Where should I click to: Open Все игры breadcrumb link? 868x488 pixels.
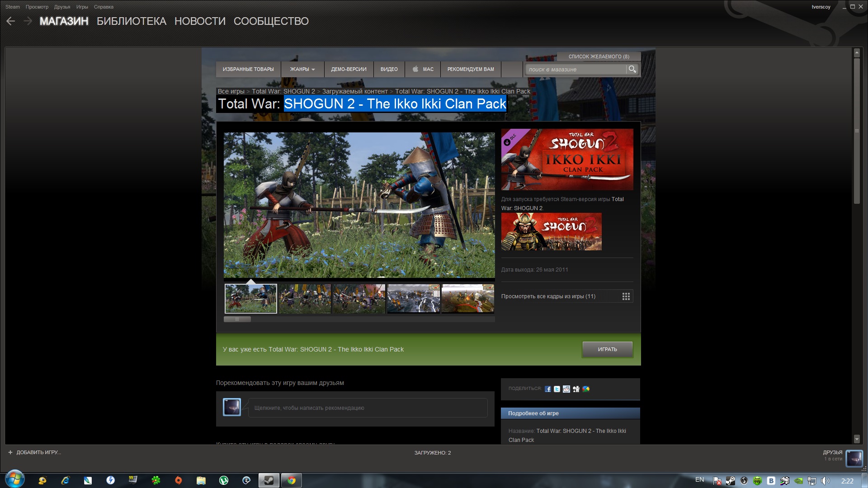pos(231,91)
